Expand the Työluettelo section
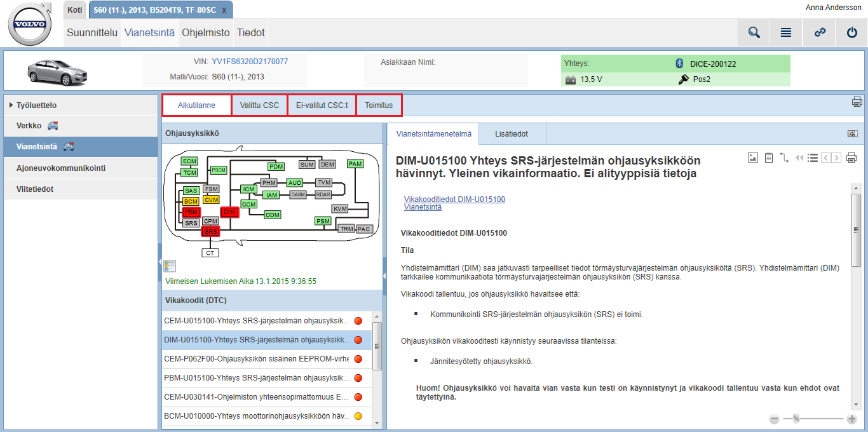 coord(81,105)
